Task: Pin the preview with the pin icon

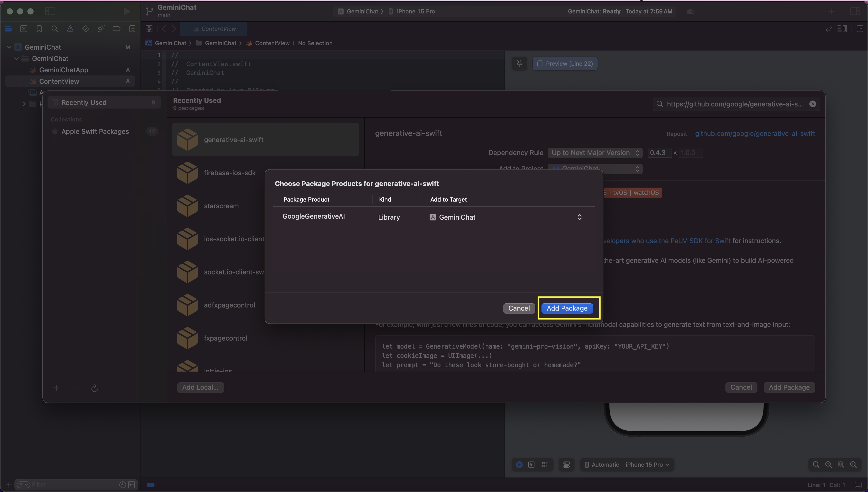Action: pyautogui.click(x=519, y=64)
